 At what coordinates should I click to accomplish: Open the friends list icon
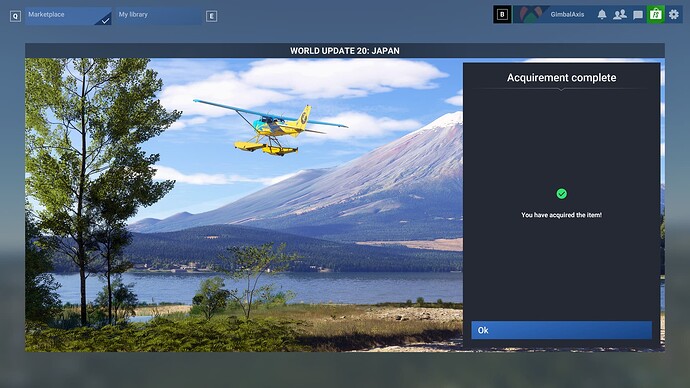[x=620, y=15]
